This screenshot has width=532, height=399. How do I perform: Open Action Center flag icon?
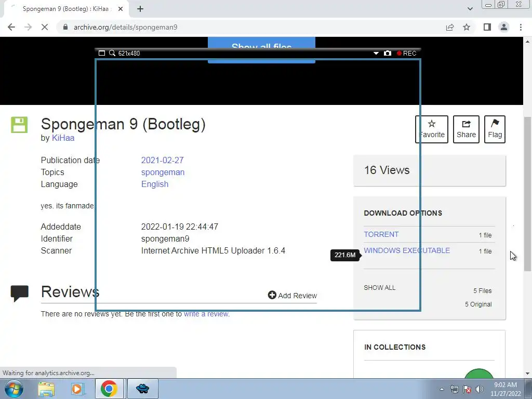point(467,389)
